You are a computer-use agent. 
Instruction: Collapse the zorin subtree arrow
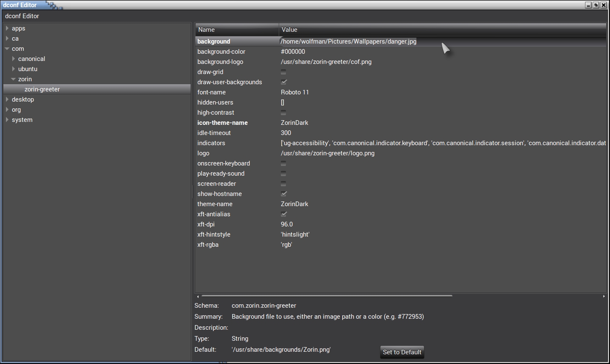(x=14, y=79)
